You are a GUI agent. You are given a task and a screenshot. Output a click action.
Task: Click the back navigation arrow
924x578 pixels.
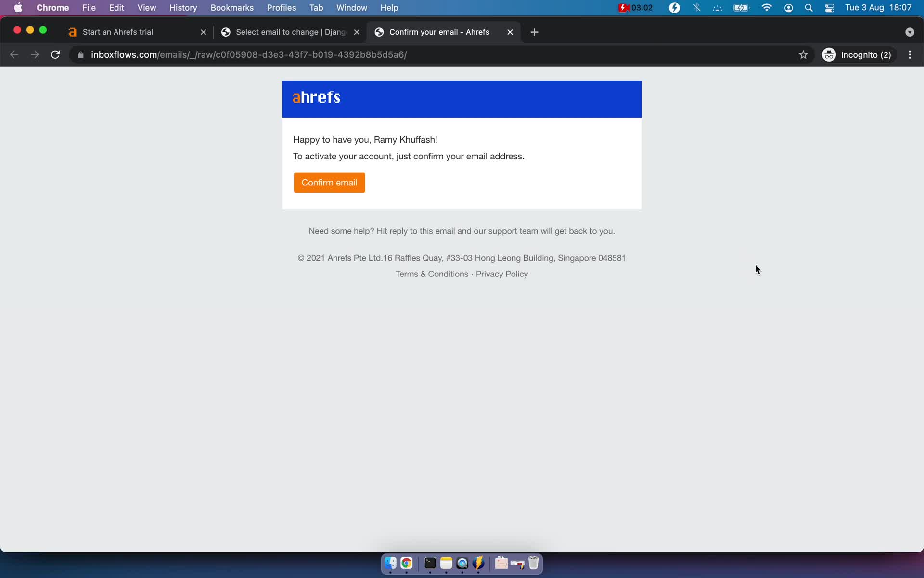tap(13, 54)
